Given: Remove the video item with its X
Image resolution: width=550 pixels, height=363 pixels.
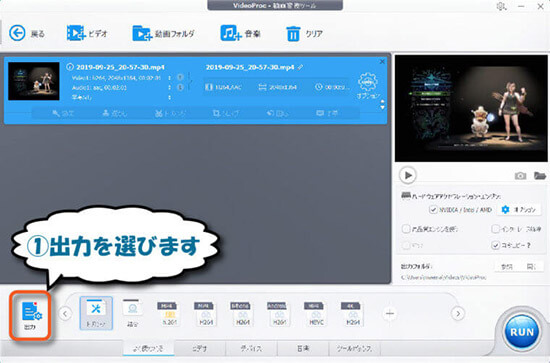Looking at the screenshot, I should [x=382, y=62].
